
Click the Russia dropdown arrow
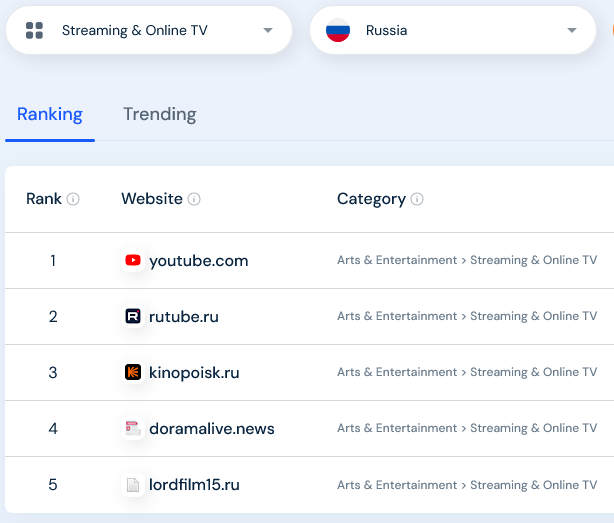click(572, 30)
